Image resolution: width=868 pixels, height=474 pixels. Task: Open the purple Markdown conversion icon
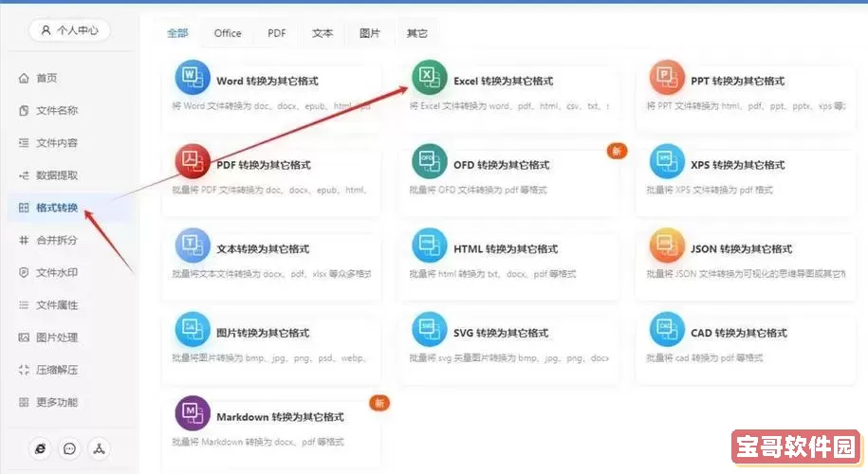pyautogui.click(x=193, y=413)
